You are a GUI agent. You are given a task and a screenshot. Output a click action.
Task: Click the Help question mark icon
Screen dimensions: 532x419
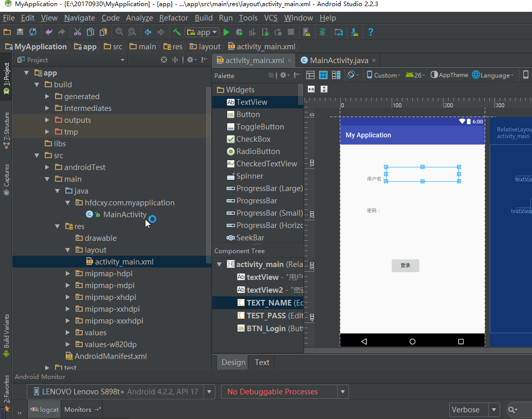pos(371,32)
